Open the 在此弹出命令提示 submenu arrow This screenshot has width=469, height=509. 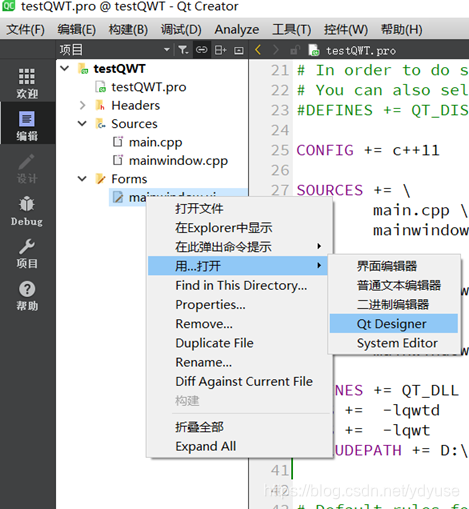[319, 246]
